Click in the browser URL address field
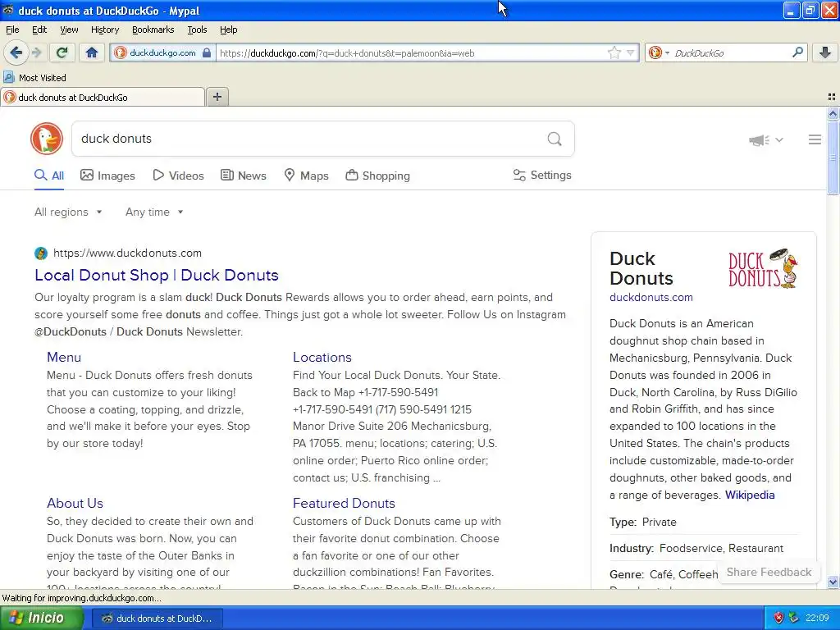Screen dimensions: 840x630 (412, 53)
